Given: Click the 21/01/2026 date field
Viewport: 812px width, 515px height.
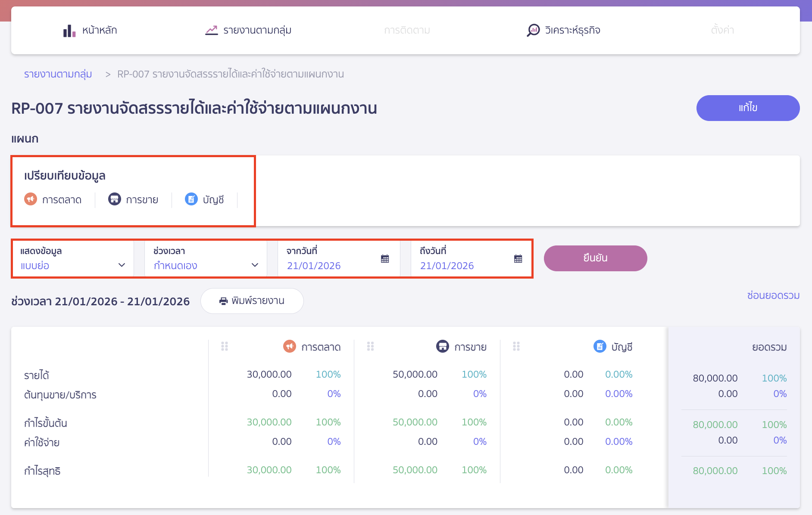Looking at the screenshot, I should tap(313, 266).
